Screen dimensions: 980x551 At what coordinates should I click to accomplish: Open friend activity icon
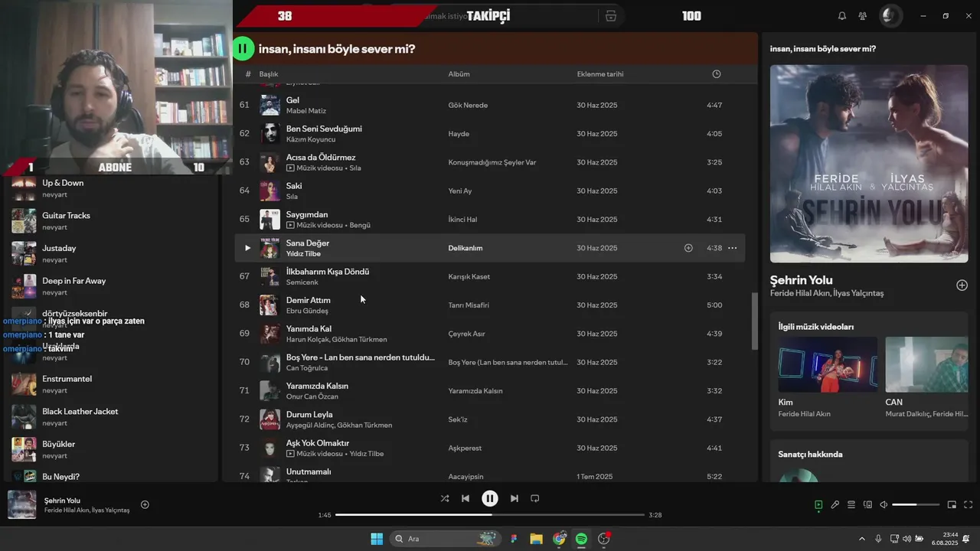[863, 16]
